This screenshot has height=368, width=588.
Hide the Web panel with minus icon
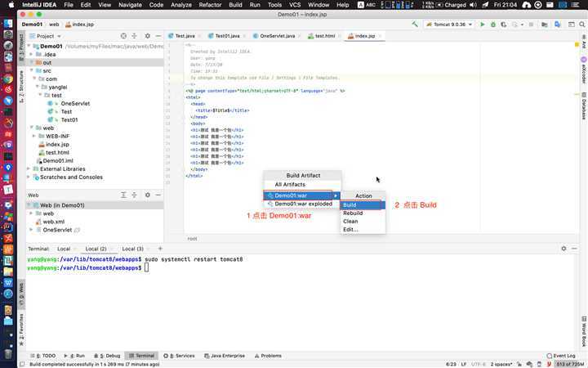(x=158, y=195)
